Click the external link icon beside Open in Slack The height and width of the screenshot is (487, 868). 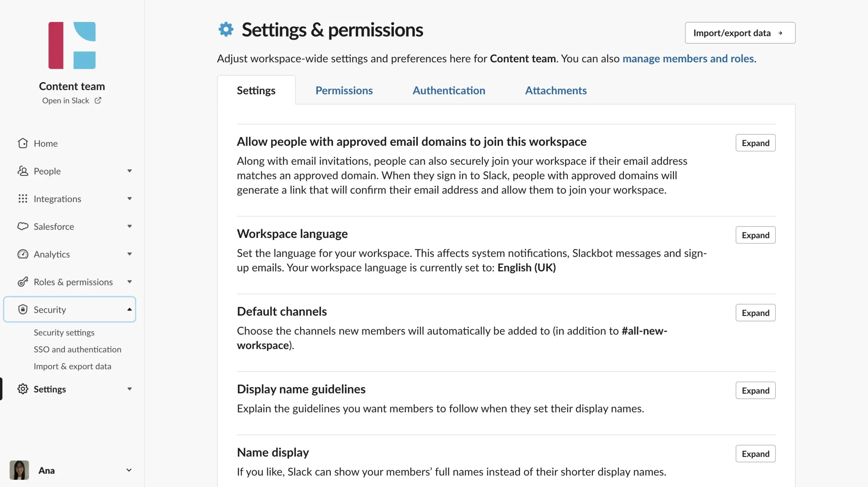coord(98,101)
